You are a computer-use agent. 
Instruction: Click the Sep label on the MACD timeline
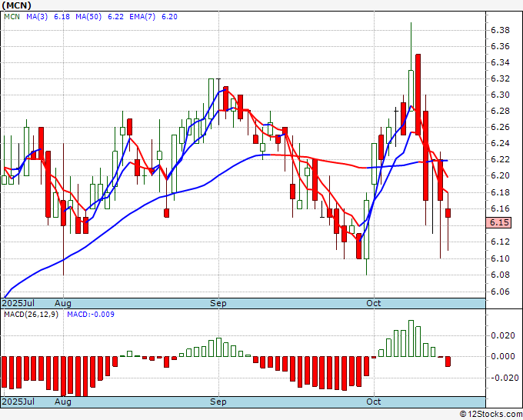pyautogui.click(x=218, y=402)
